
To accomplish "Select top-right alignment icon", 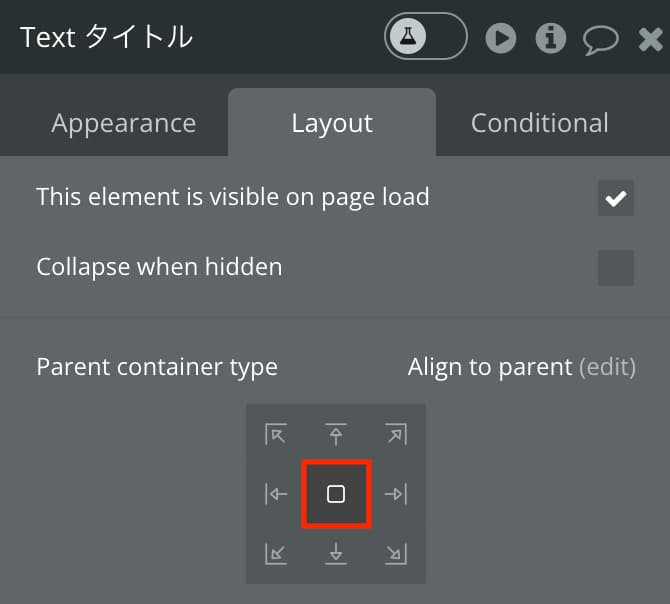I will click(x=396, y=434).
